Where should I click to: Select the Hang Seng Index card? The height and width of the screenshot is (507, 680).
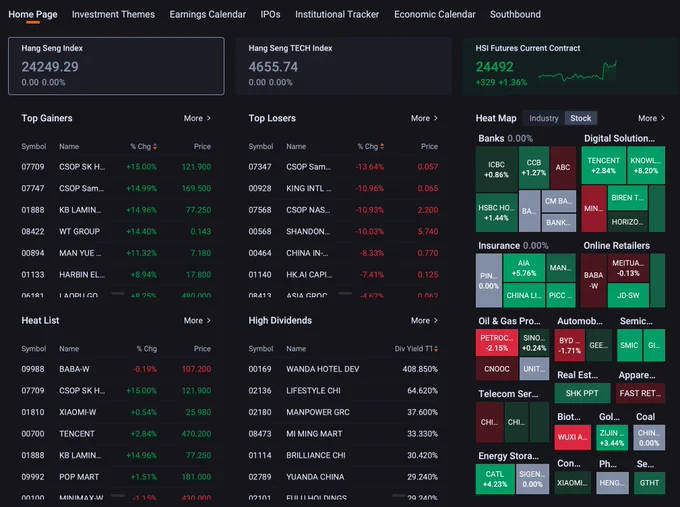pyautogui.click(x=116, y=66)
